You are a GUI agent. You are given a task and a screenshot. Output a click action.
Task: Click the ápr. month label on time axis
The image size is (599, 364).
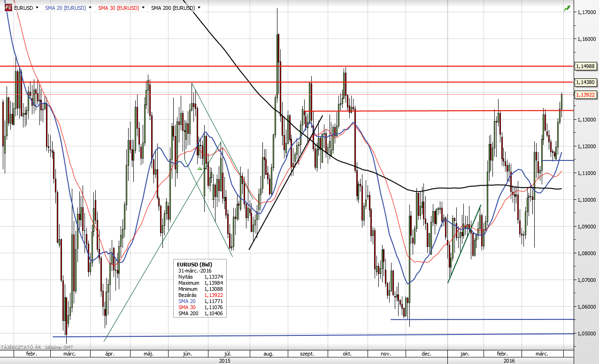tap(110, 354)
